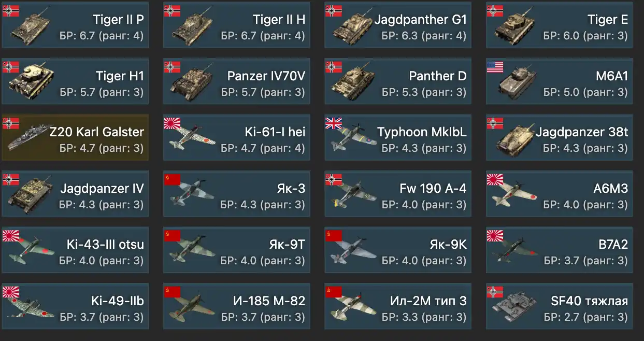Open the Fw 190 A-4 aircraft card
The image size is (644, 341).
tap(398, 194)
